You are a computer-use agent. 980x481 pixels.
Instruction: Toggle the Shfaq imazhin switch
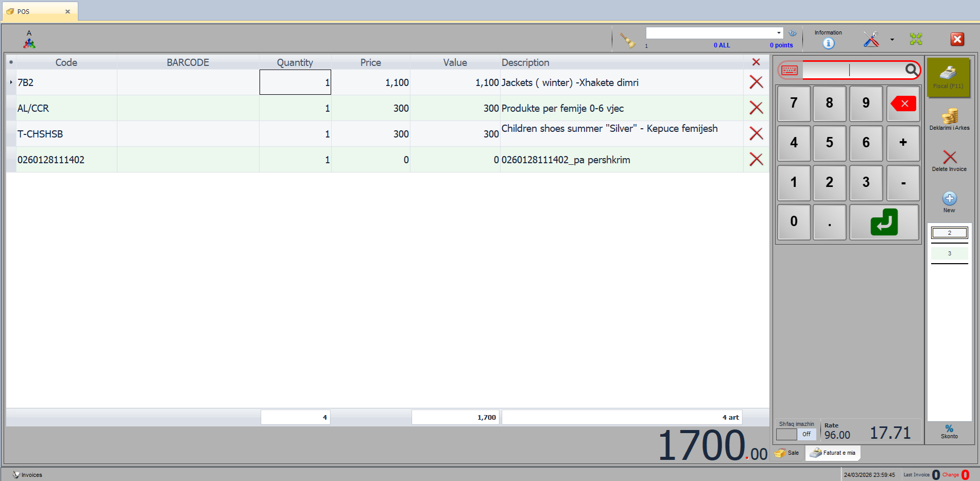click(x=796, y=434)
